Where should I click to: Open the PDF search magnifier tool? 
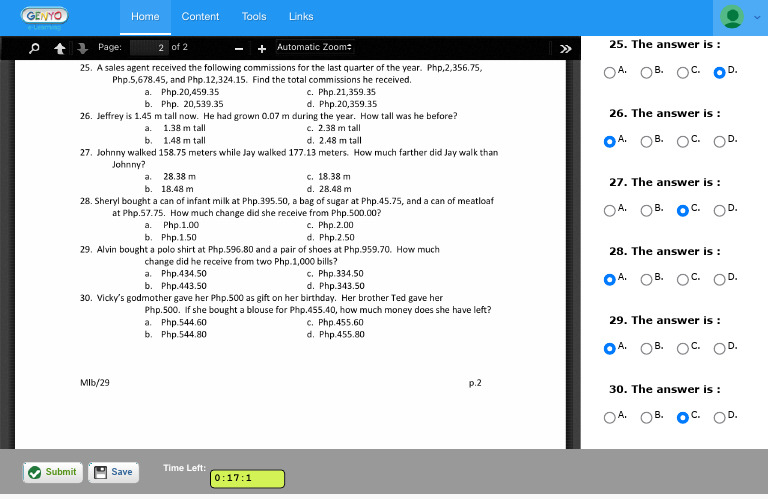click(34, 48)
